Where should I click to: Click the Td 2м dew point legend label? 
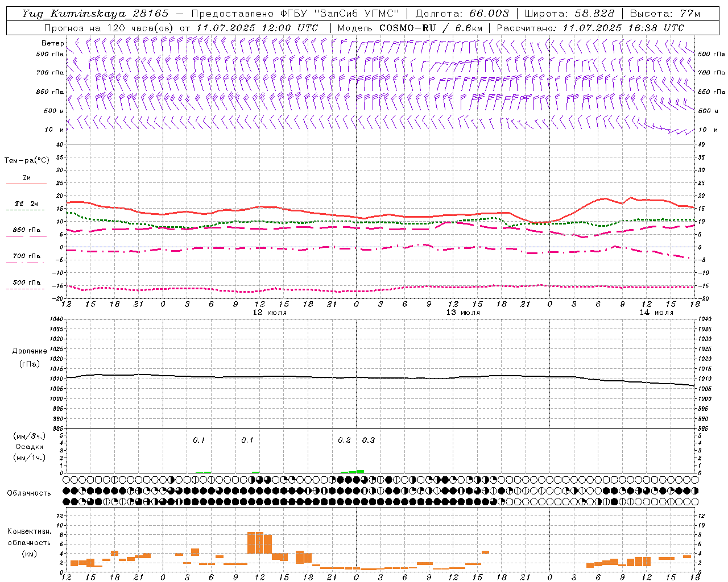coord(27,203)
